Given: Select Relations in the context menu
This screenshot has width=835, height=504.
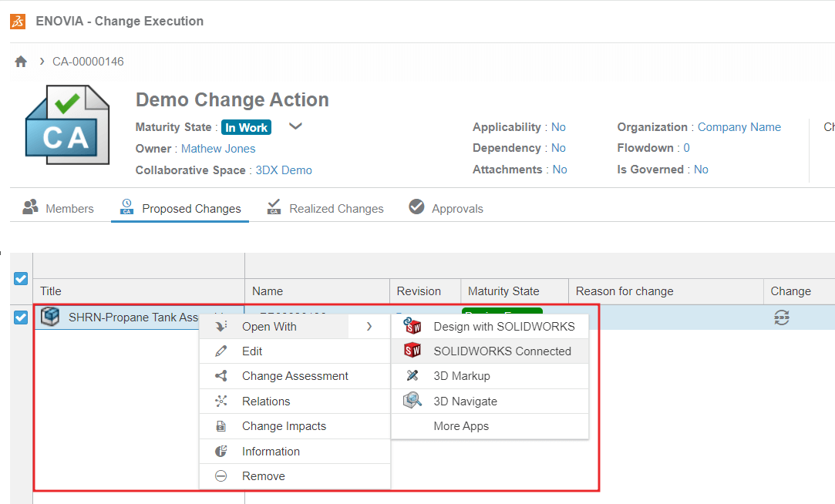Looking at the screenshot, I should [295, 401].
